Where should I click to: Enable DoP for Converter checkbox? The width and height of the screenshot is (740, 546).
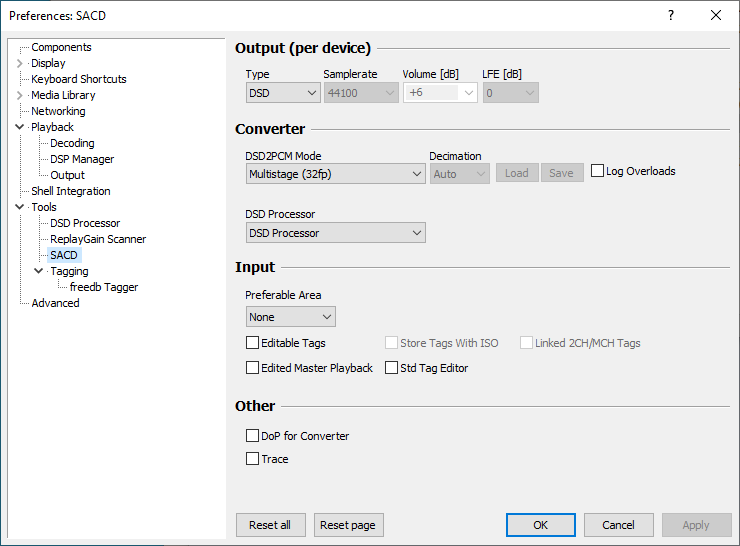(253, 436)
